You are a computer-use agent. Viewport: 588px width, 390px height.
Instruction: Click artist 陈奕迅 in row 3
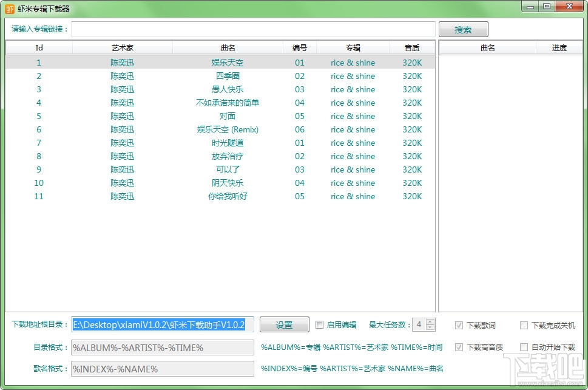[x=122, y=89]
